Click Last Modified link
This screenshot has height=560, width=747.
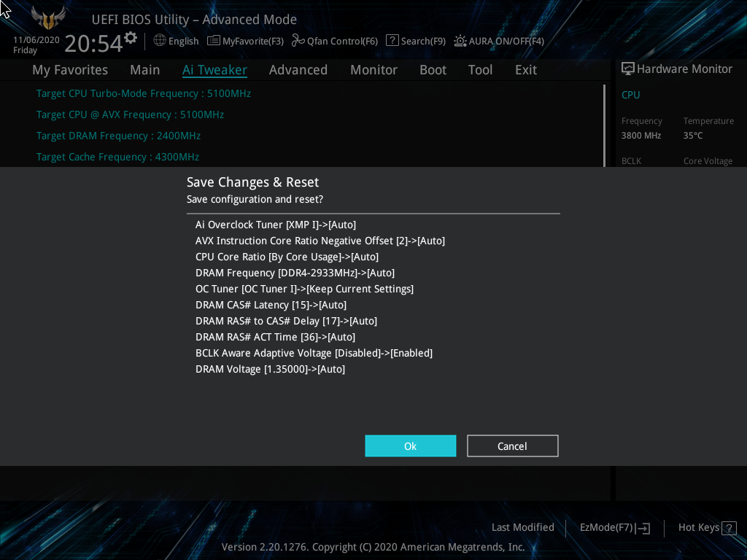522,527
